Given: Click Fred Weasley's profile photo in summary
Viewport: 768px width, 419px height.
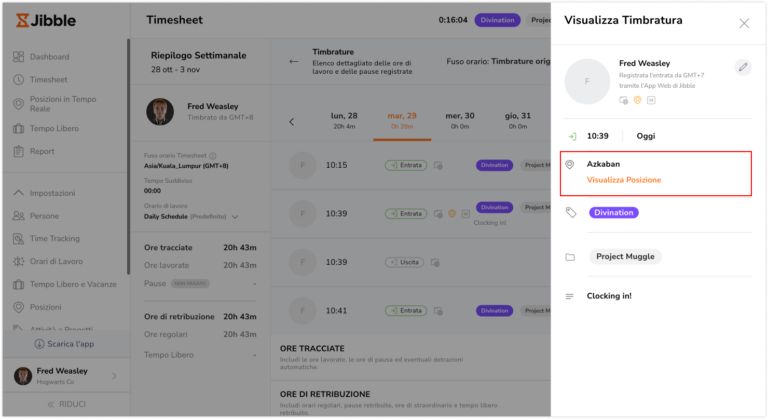Looking at the screenshot, I should click(x=160, y=112).
